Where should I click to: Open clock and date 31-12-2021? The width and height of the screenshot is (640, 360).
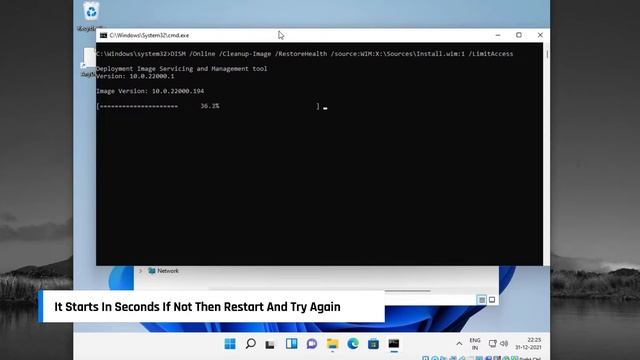point(528,344)
